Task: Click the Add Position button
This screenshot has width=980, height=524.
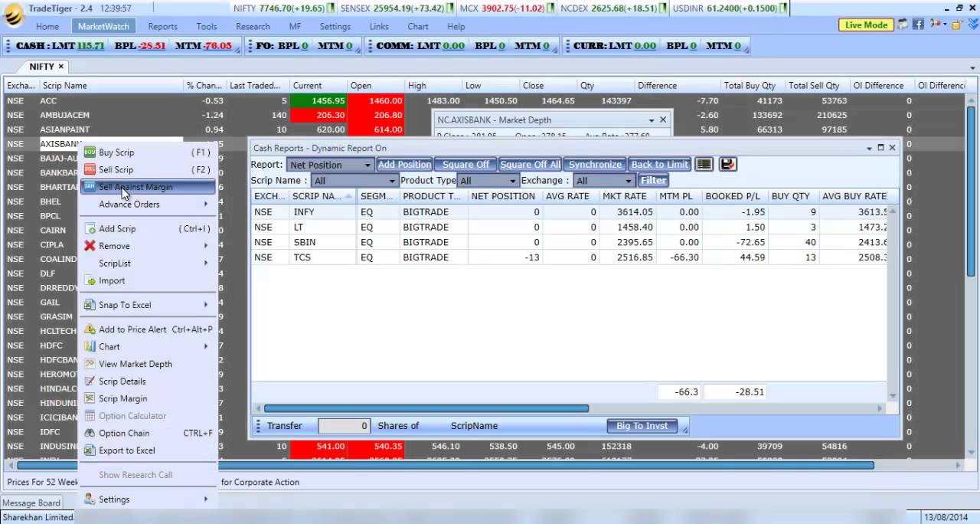Action: pyautogui.click(x=404, y=165)
